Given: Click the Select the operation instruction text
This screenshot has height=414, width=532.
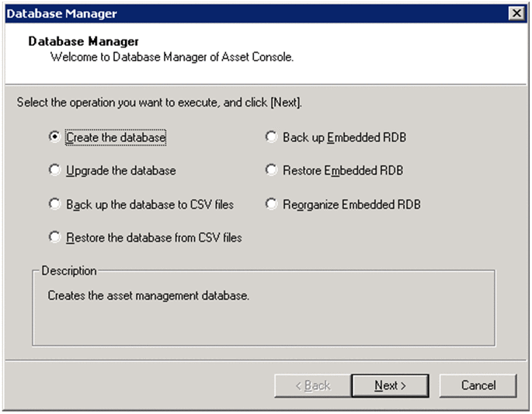Looking at the screenshot, I should 159,103.
